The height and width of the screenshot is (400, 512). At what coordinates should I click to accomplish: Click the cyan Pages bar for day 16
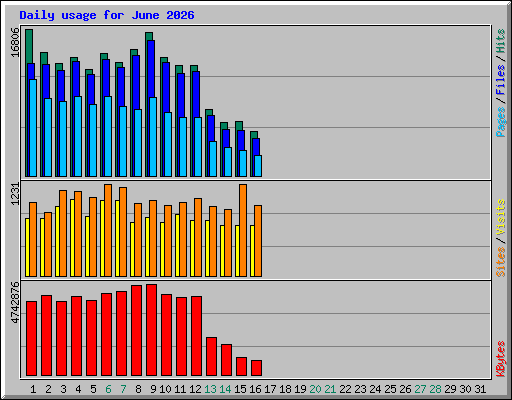pos(258,166)
